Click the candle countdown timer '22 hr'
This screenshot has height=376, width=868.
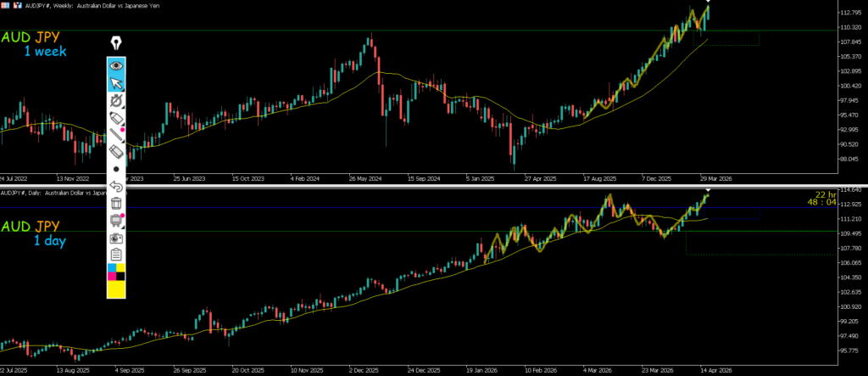[826, 194]
